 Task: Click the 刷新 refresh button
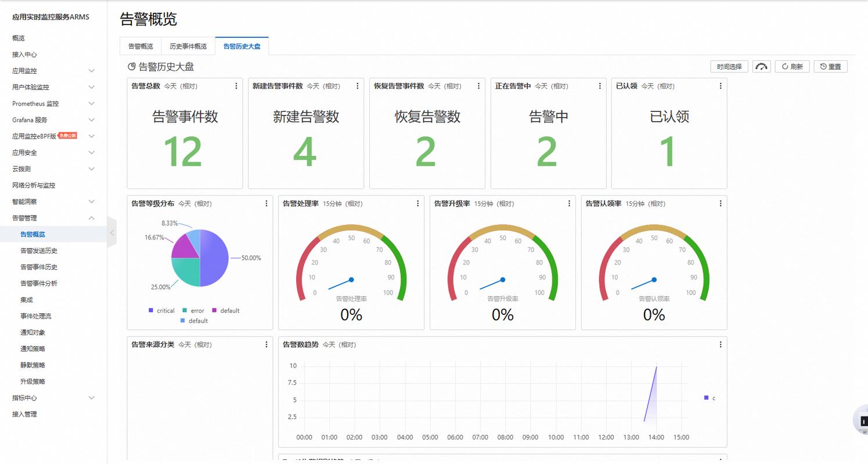point(792,67)
